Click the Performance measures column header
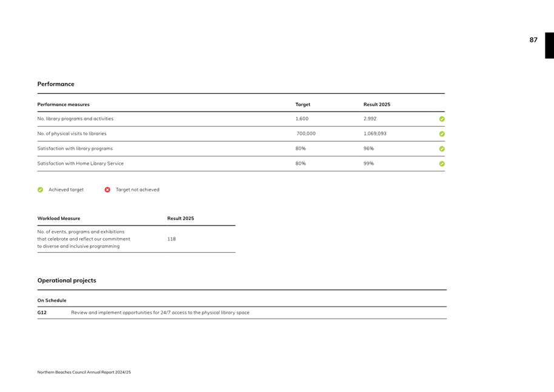 (x=63, y=105)
